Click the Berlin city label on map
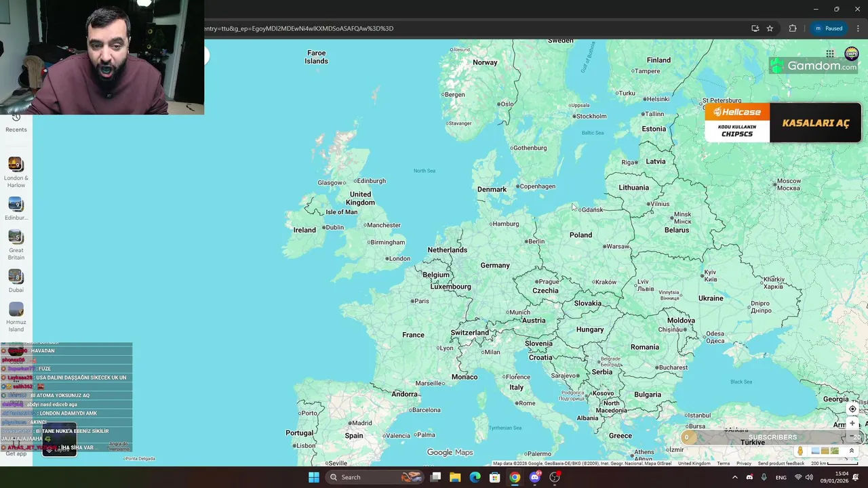 click(536, 241)
